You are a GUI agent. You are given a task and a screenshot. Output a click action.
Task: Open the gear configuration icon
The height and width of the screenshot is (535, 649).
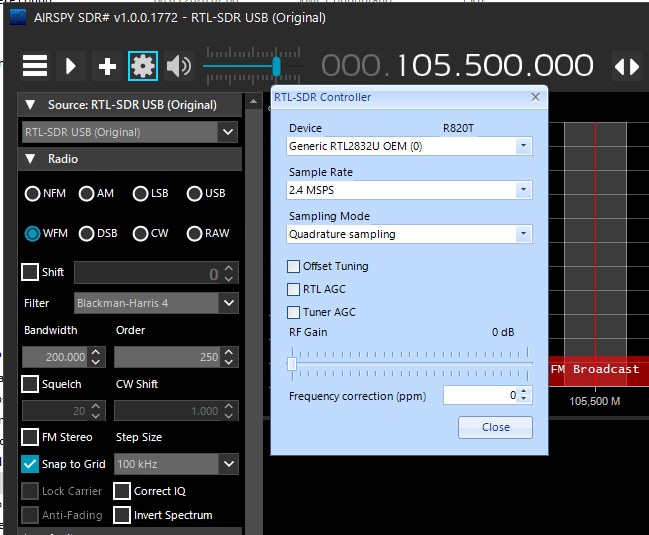pos(143,67)
